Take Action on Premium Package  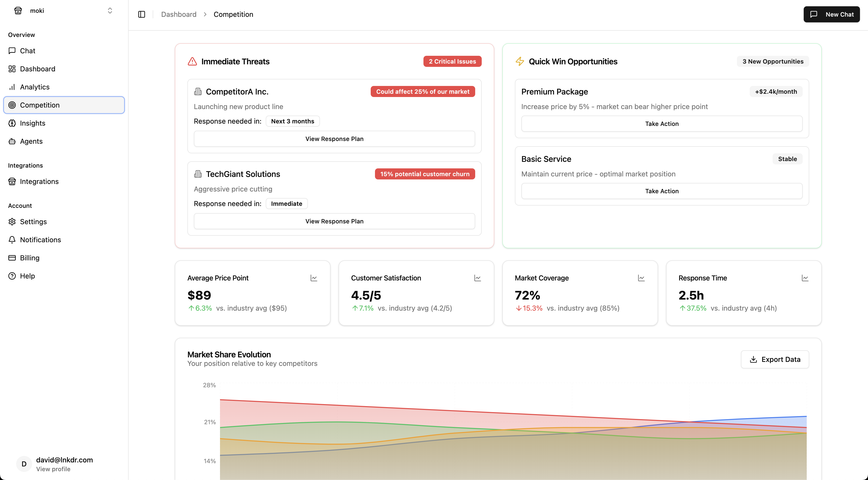[662, 124]
